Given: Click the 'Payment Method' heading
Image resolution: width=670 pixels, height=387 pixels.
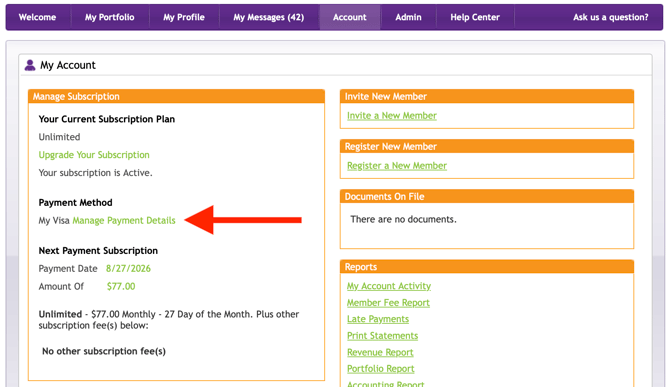Looking at the screenshot, I should point(76,202).
